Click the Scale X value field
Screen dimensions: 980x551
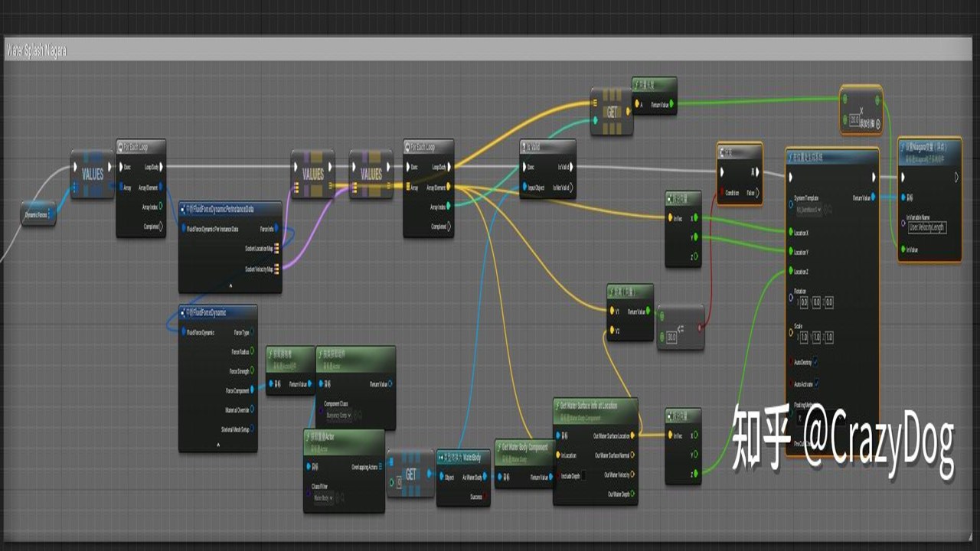pos(803,337)
